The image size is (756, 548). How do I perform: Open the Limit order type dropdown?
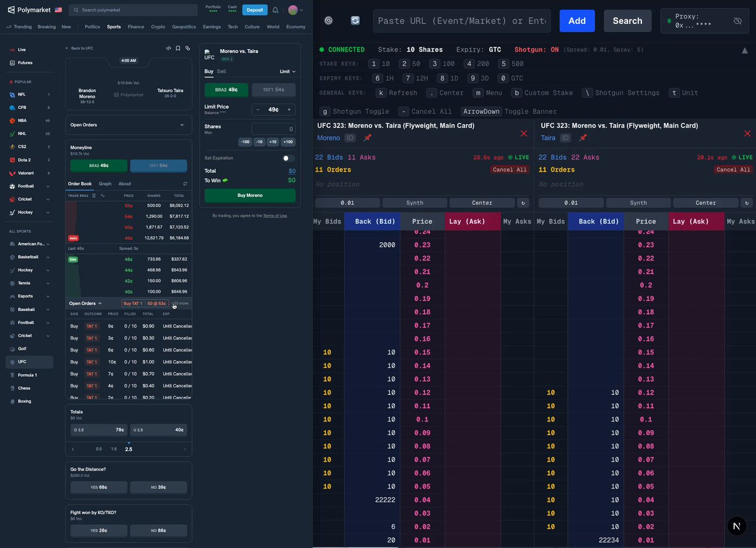(287, 72)
